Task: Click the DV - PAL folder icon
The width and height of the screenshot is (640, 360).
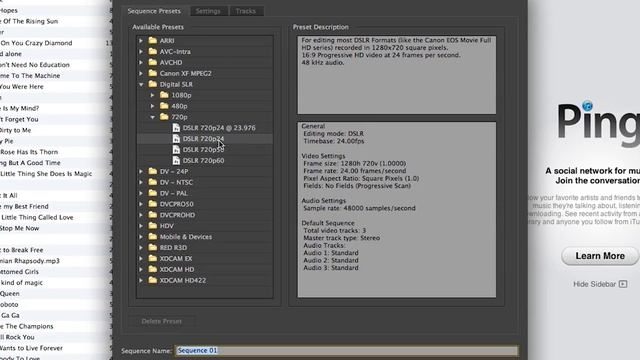Action: 153,193
